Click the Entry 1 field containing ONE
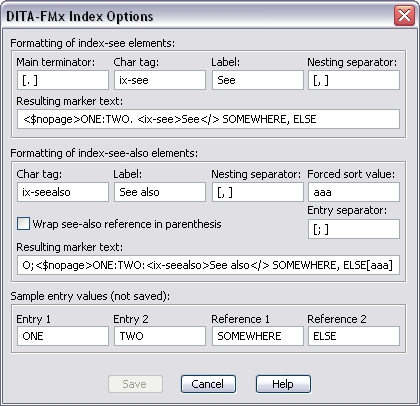Screen dimensions: 420x406 (63, 336)
